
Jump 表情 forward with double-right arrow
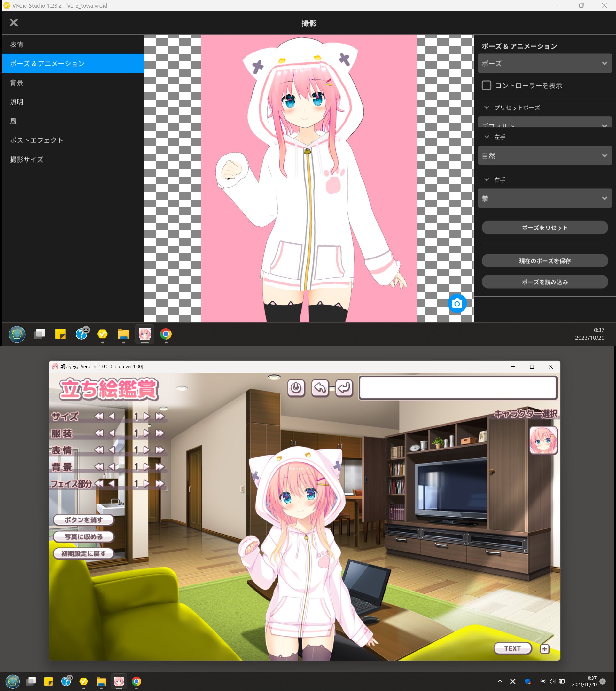coord(160,450)
